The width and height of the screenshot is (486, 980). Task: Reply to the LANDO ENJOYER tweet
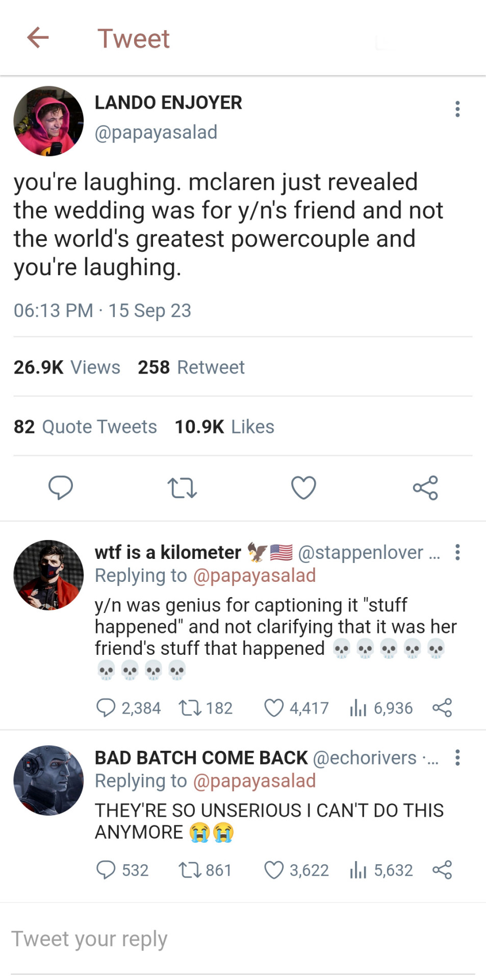click(x=61, y=487)
